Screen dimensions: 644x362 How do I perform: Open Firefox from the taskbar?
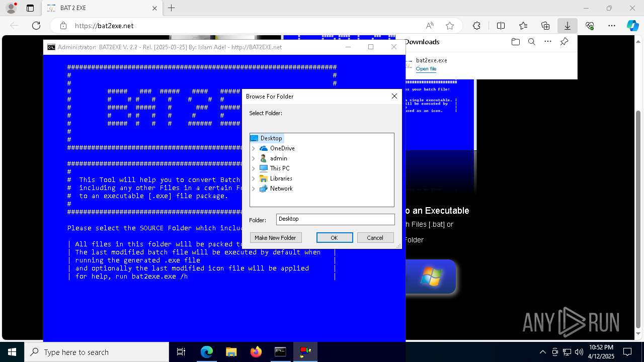pos(256,352)
